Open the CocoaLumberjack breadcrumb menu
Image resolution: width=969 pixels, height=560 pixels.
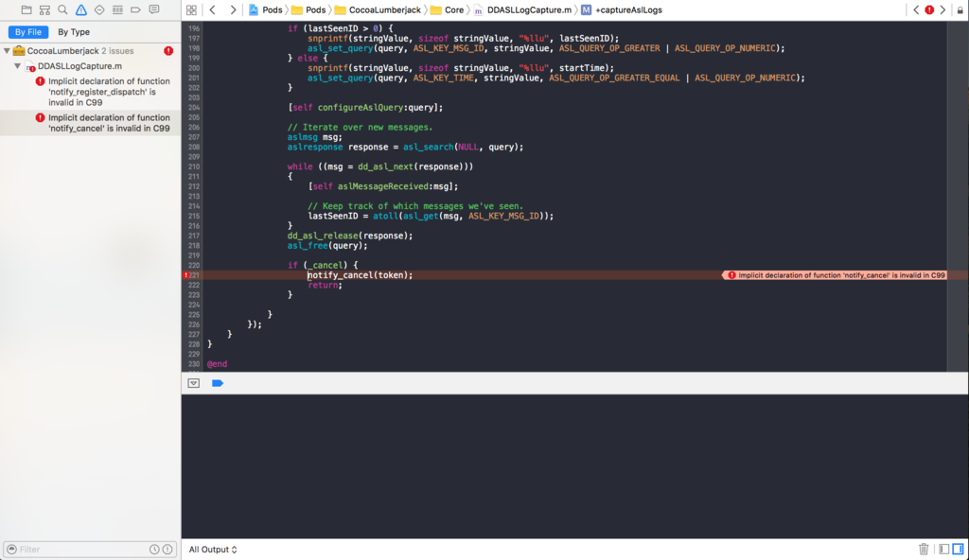tap(378, 9)
